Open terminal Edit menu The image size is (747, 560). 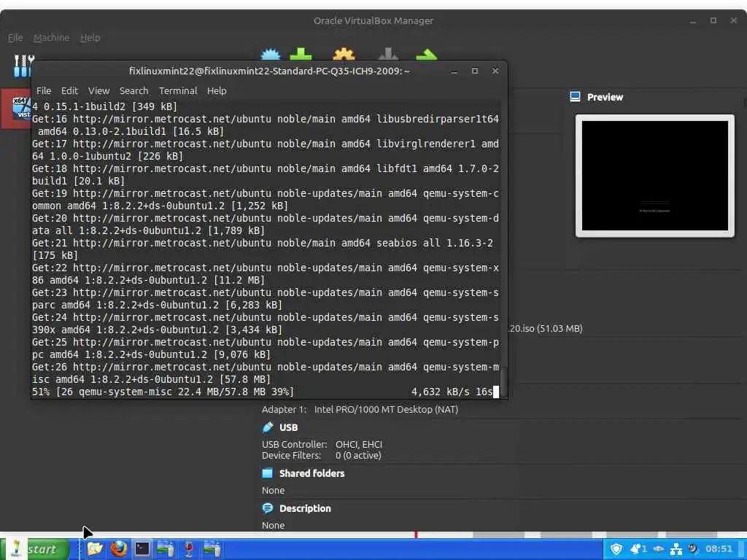69,90
